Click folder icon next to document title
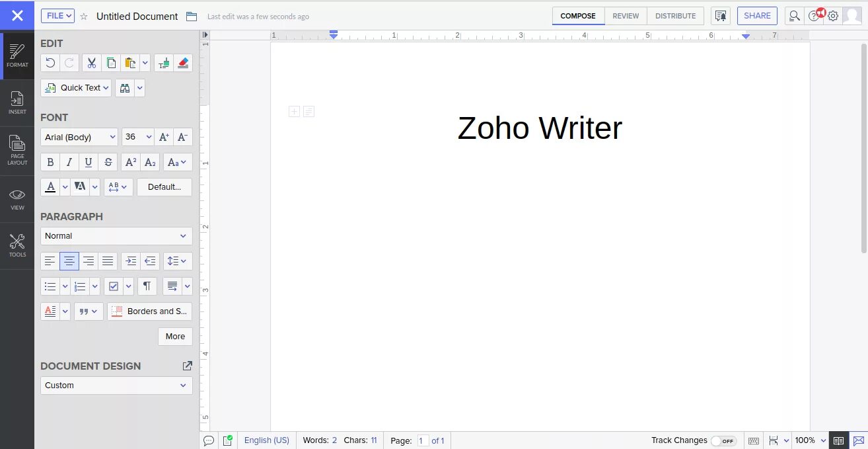 point(192,17)
